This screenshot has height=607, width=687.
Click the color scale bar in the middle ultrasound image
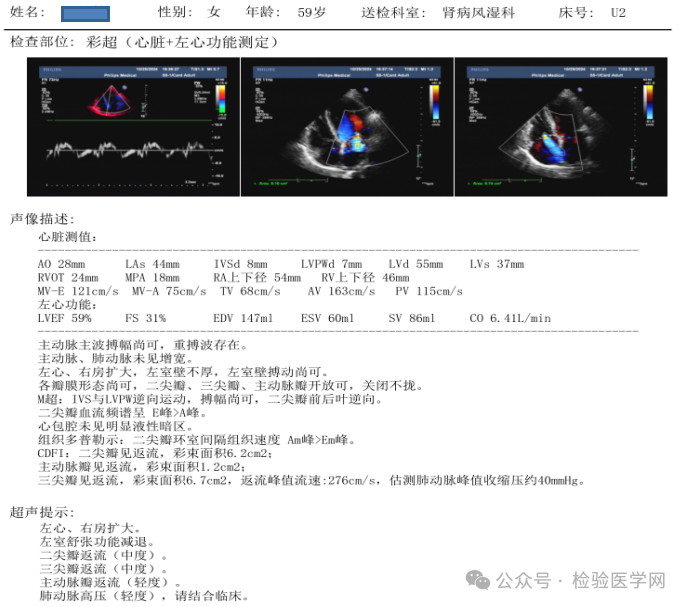tap(435, 101)
